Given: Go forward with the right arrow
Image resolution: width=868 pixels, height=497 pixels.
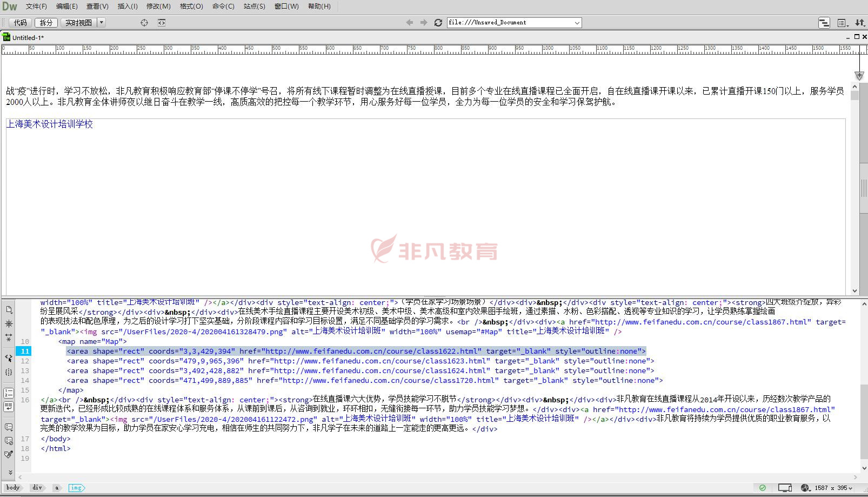Looking at the screenshot, I should pyautogui.click(x=424, y=23).
